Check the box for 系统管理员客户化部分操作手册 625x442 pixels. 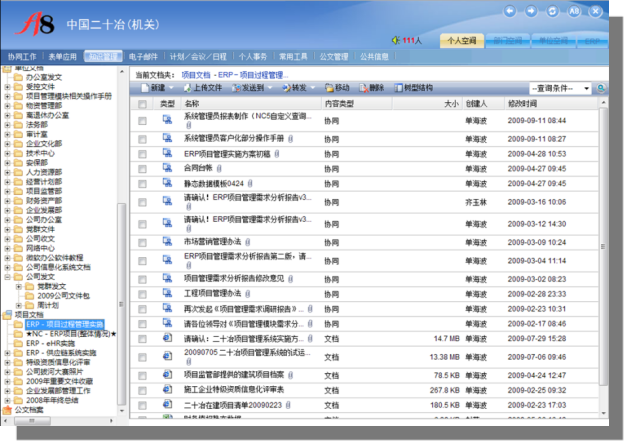(x=142, y=139)
